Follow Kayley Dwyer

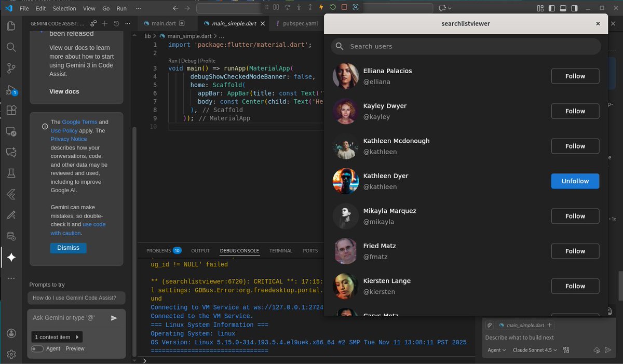tap(575, 111)
